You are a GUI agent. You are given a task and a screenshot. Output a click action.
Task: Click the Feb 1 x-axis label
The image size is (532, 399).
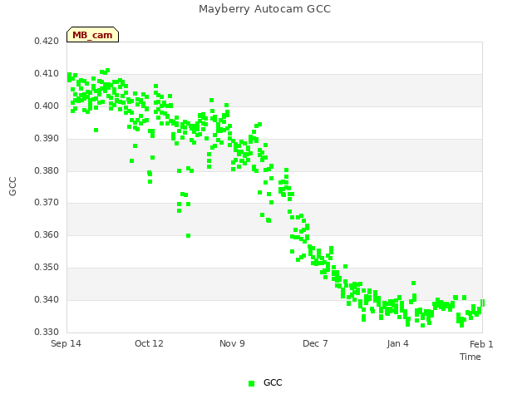point(481,344)
